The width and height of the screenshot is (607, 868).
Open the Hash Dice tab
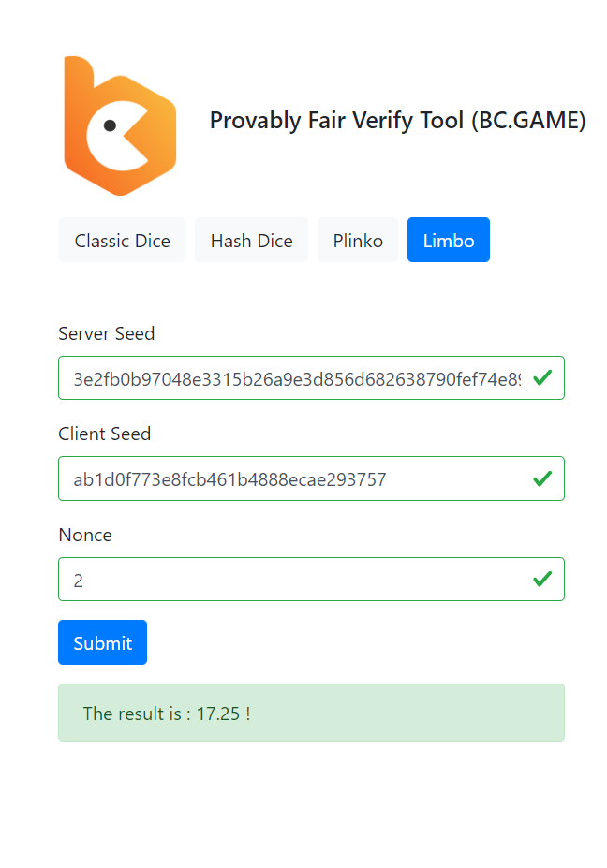(251, 241)
